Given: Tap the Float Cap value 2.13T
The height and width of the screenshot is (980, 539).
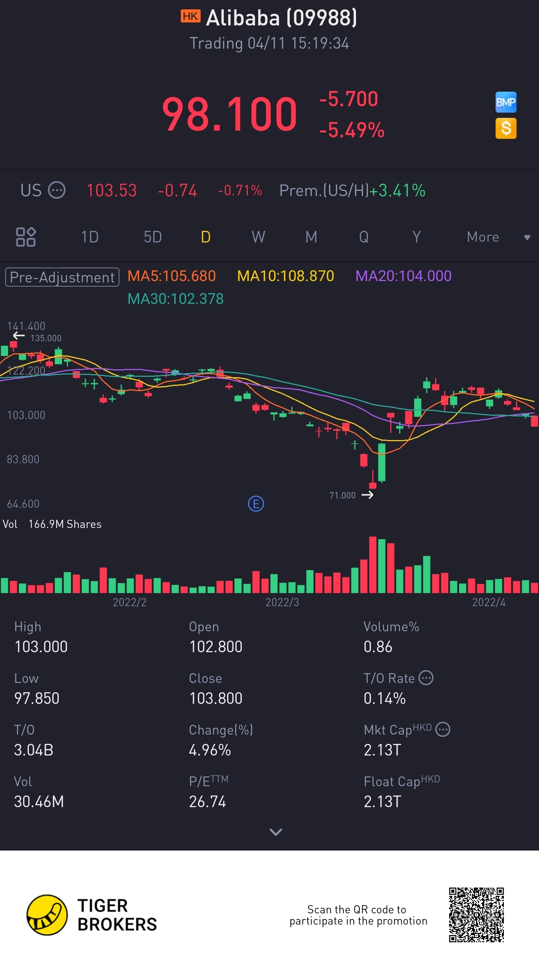Looking at the screenshot, I should point(382,802).
